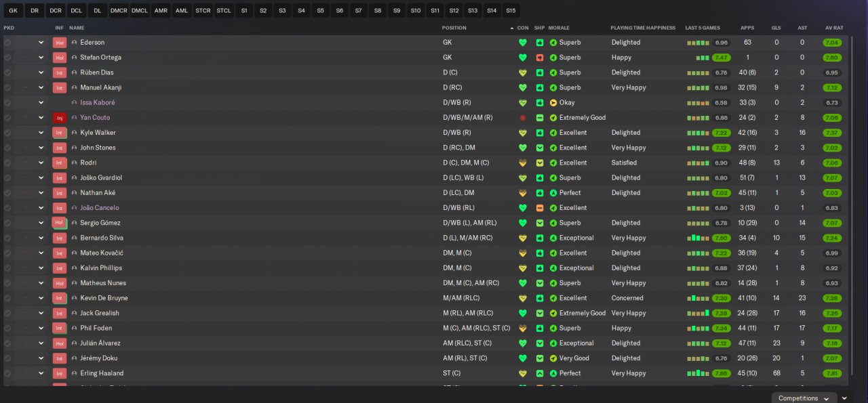Select the GK position slot tab
Screen dimensions: 868x403
(13, 11)
